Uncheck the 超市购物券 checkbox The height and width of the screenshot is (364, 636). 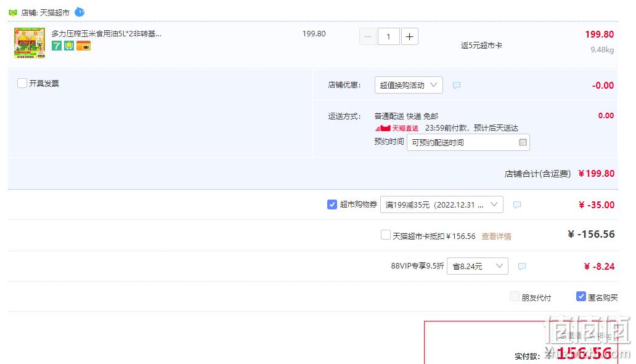pos(332,204)
